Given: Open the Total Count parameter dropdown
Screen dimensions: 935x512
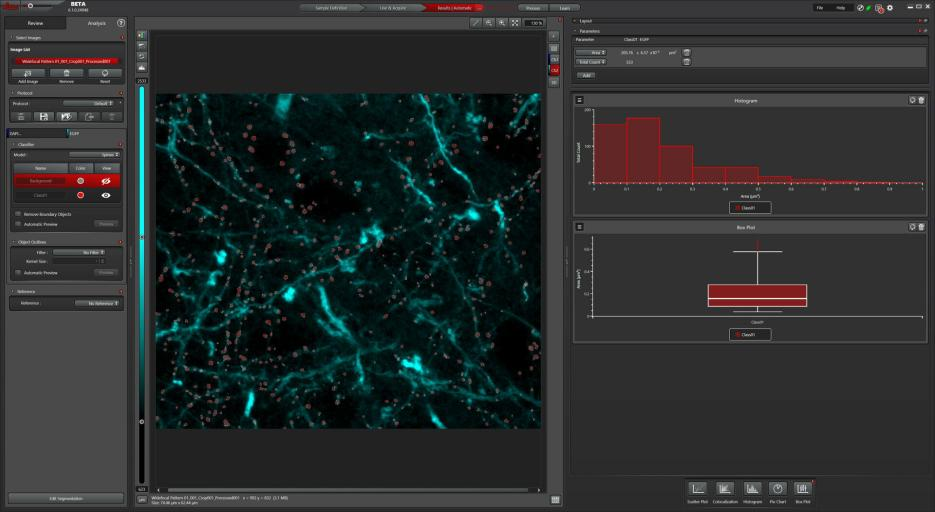Looking at the screenshot, I should (591, 62).
